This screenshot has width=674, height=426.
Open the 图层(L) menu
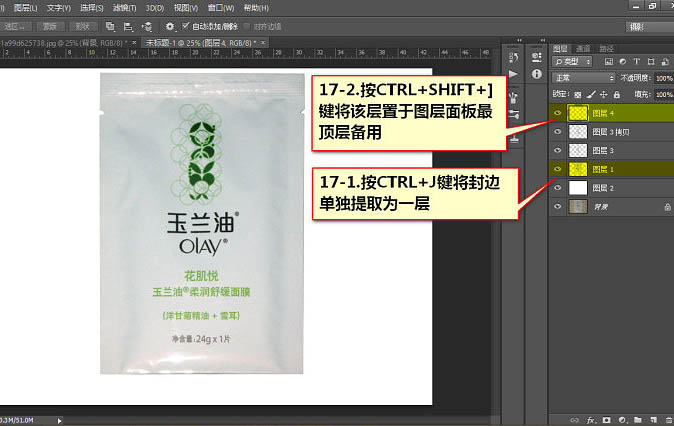(x=25, y=8)
